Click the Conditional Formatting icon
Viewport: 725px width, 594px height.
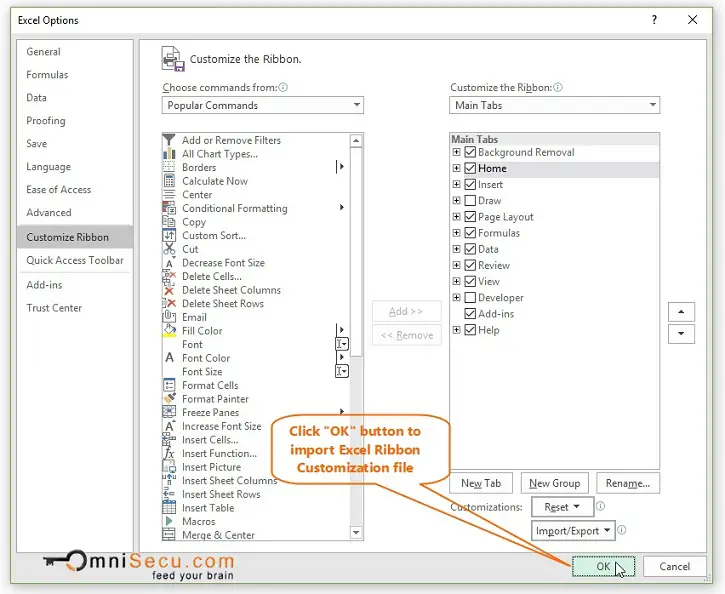pyautogui.click(x=169, y=208)
